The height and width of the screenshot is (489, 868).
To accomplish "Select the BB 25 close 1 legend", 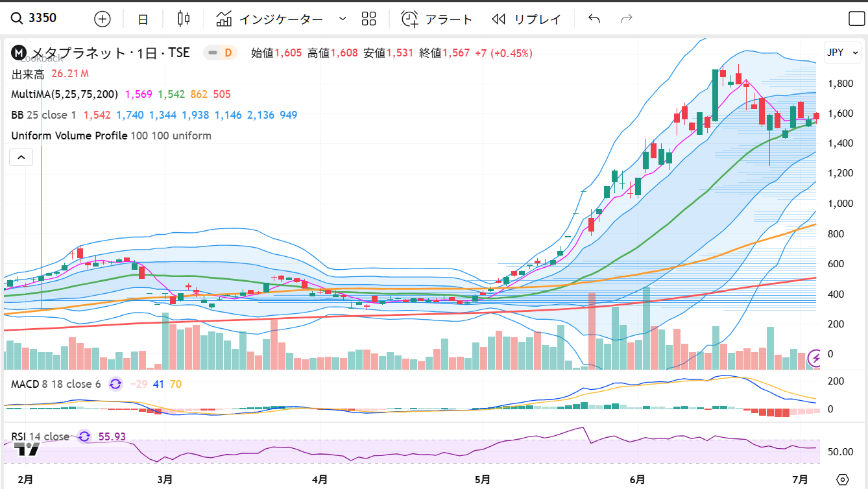I will click(x=44, y=115).
